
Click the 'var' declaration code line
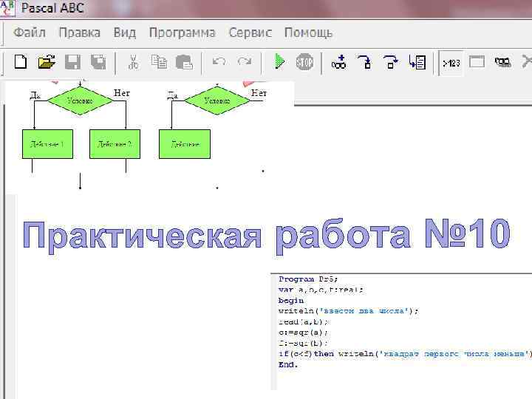tap(321, 290)
